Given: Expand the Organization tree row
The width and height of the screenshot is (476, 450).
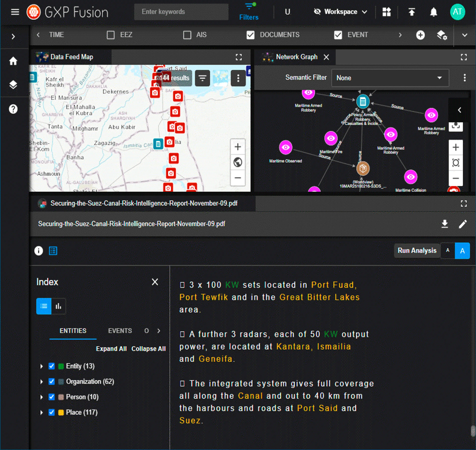Looking at the screenshot, I should point(42,382).
